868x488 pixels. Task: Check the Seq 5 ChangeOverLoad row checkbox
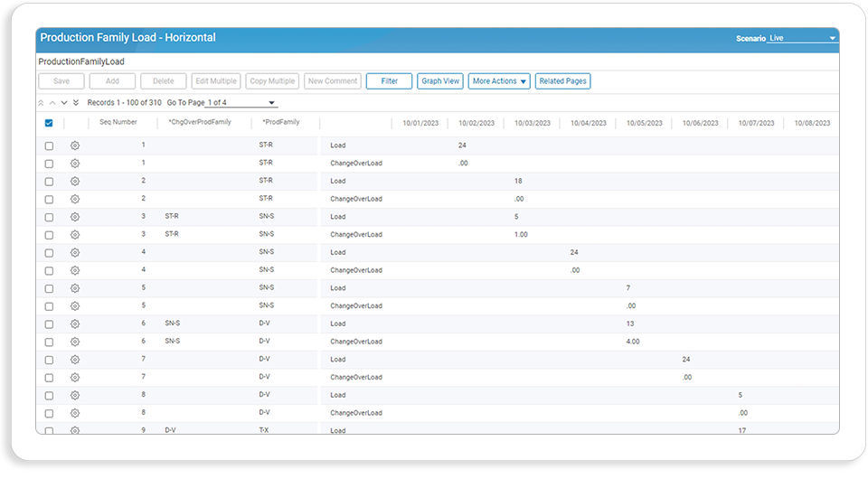(x=49, y=306)
